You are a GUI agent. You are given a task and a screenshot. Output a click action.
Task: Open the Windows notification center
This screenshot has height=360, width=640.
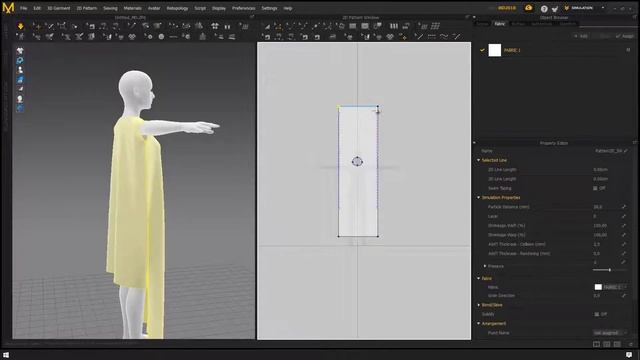(x=629, y=355)
